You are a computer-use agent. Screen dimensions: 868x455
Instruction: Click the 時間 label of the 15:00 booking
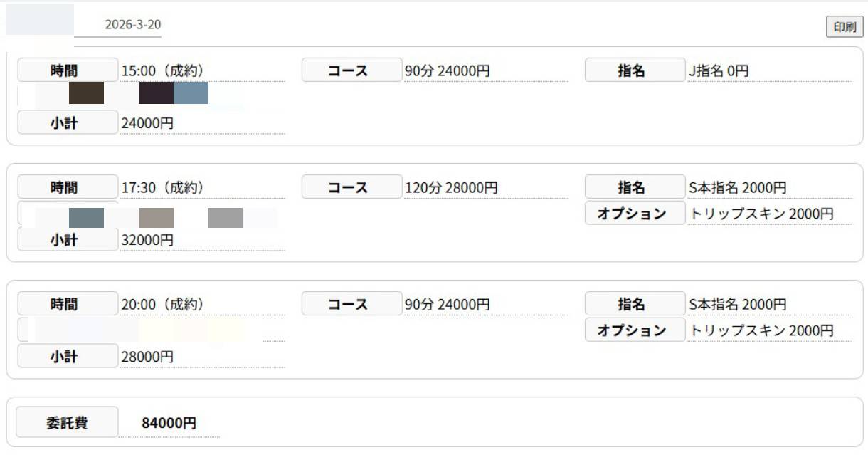[x=68, y=70]
